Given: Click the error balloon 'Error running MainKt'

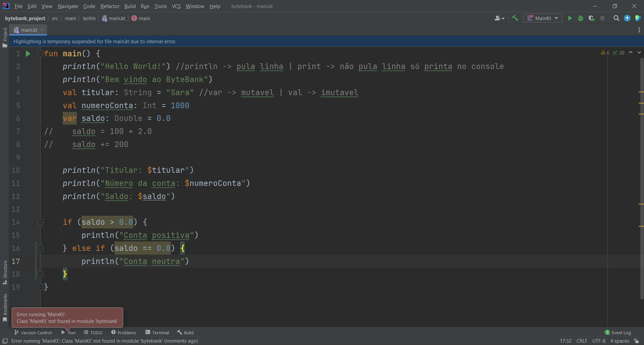Looking at the screenshot, I should [x=67, y=318].
